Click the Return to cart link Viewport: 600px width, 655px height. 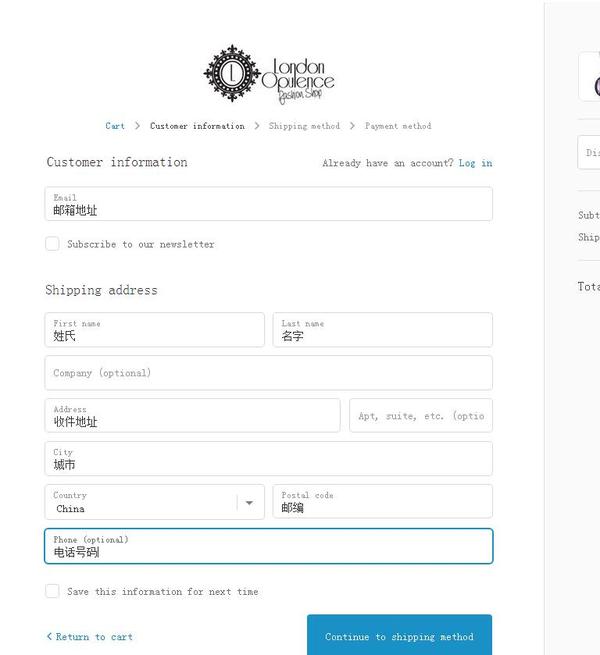point(90,637)
